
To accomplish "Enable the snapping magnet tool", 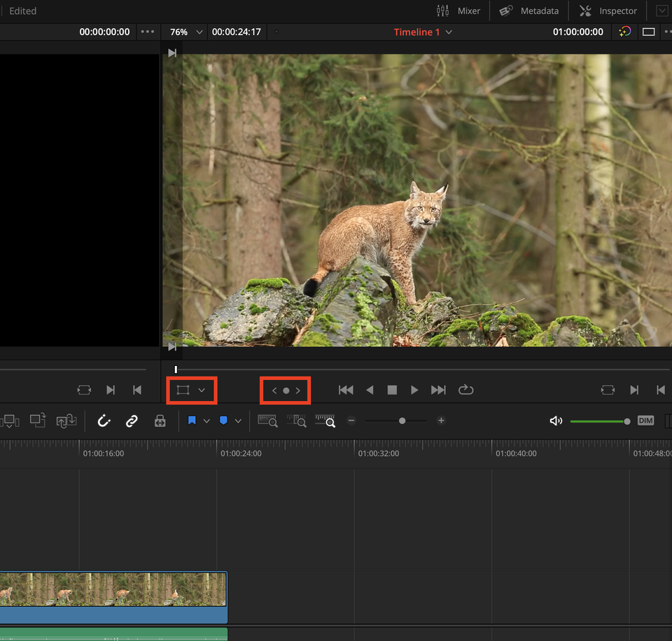I will [x=104, y=421].
